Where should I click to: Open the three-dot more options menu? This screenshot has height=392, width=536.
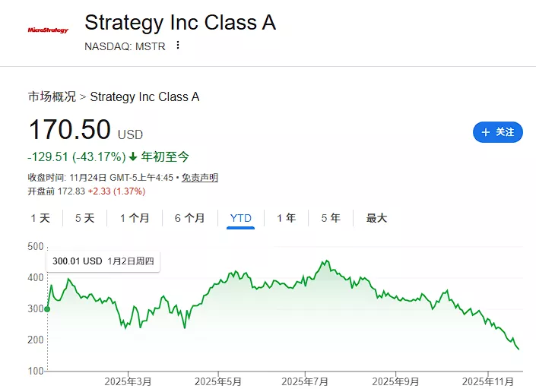(x=178, y=46)
